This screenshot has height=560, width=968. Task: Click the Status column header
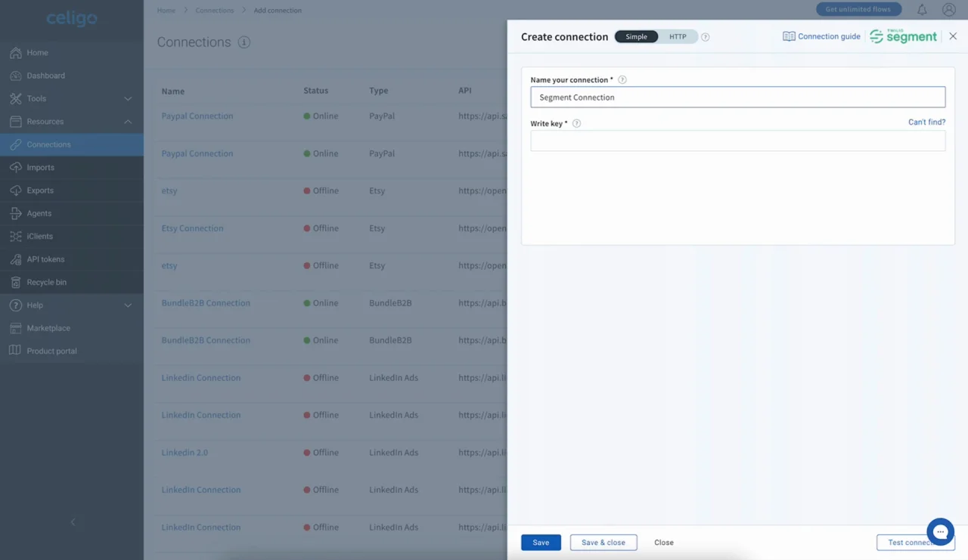(x=315, y=91)
